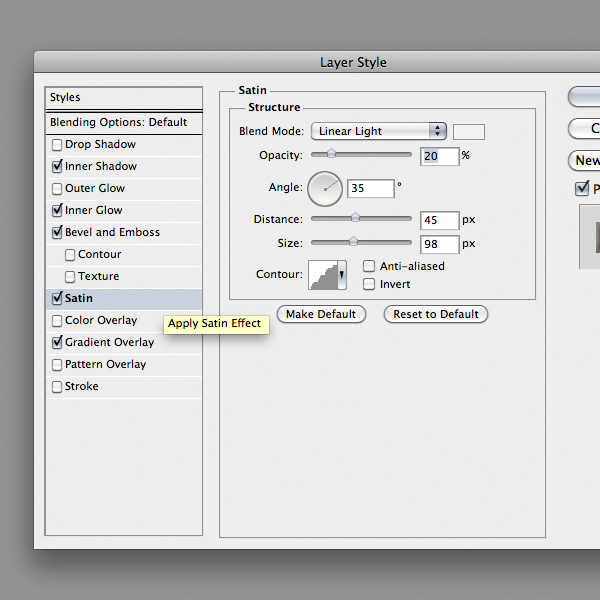Enable the Stroke checkbox
The width and height of the screenshot is (600, 600).
(57, 386)
